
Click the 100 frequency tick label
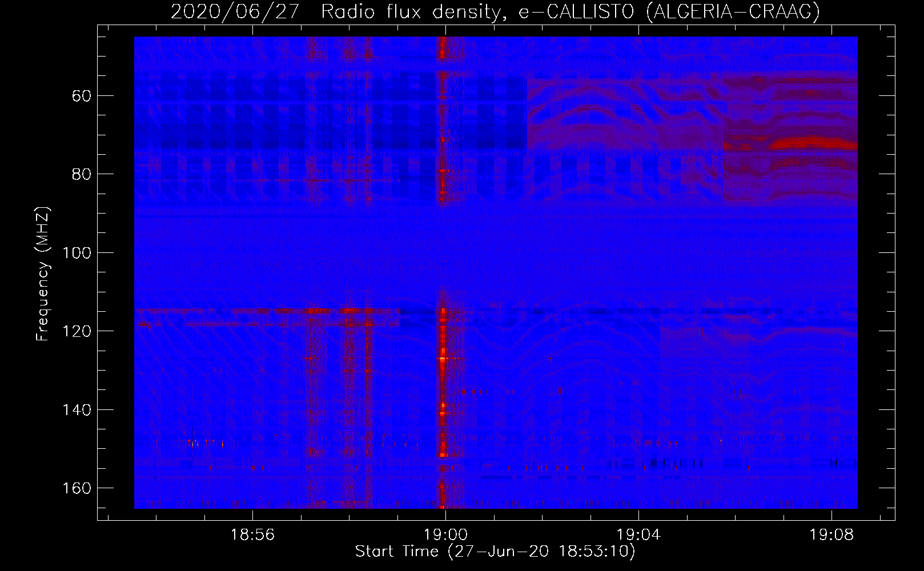pos(77,252)
